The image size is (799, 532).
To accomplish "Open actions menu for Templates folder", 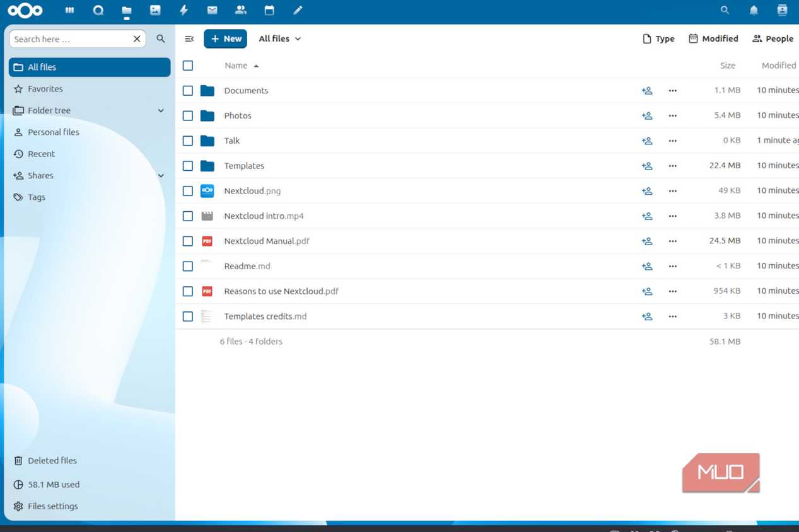I will pos(673,166).
